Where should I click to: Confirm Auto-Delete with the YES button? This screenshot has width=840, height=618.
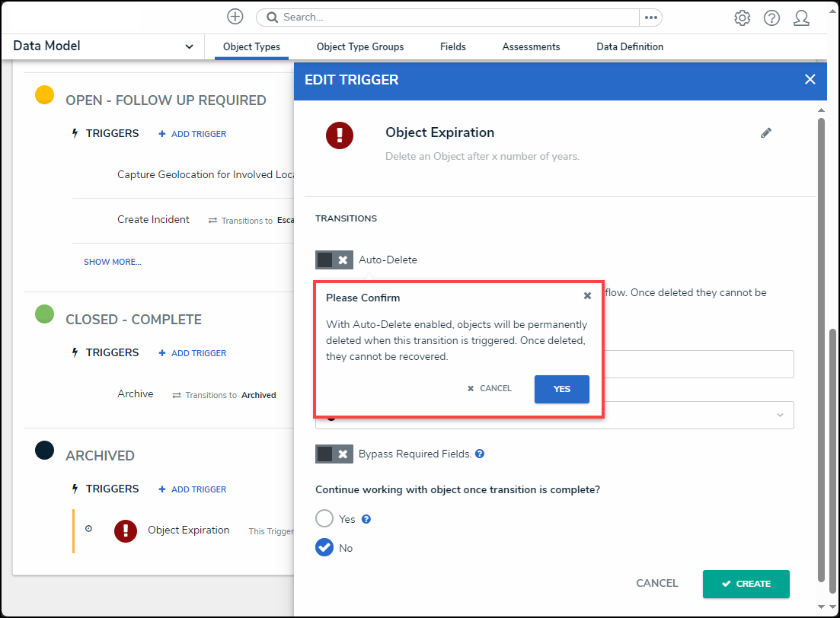[561, 389]
